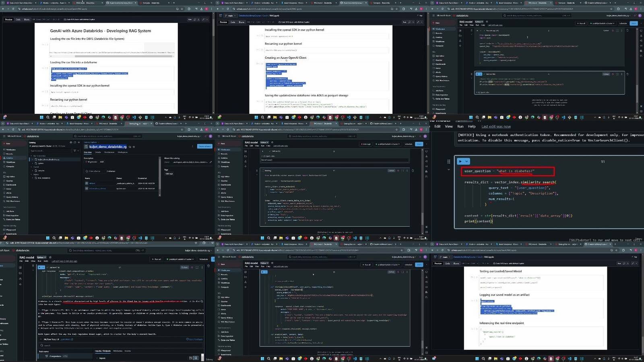The image size is (644, 362).
Task: Open the kebab menu beside Create schema
Action: tap(192, 146)
